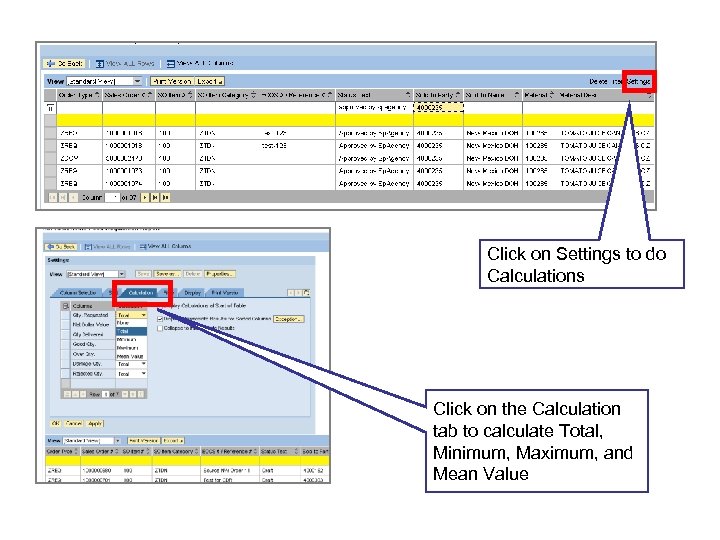The height and width of the screenshot is (540, 720).
Task: Toggle Collapse to Intermediate Results checkbox
Action: [x=160, y=328]
